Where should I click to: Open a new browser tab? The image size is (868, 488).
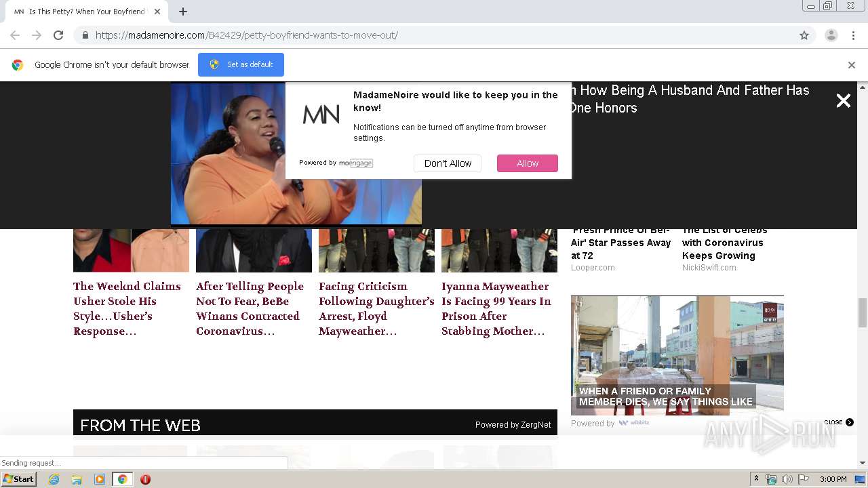tap(183, 12)
